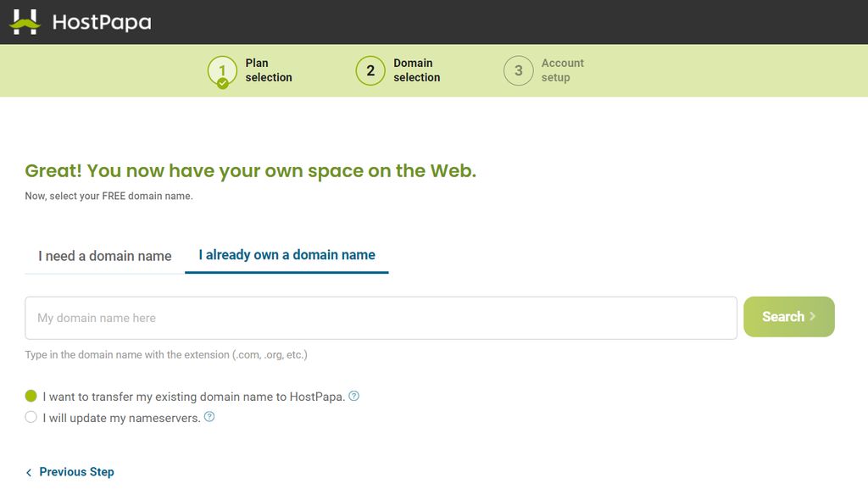
Task: Click the step 3 number circle
Action: pyautogui.click(x=518, y=71)
